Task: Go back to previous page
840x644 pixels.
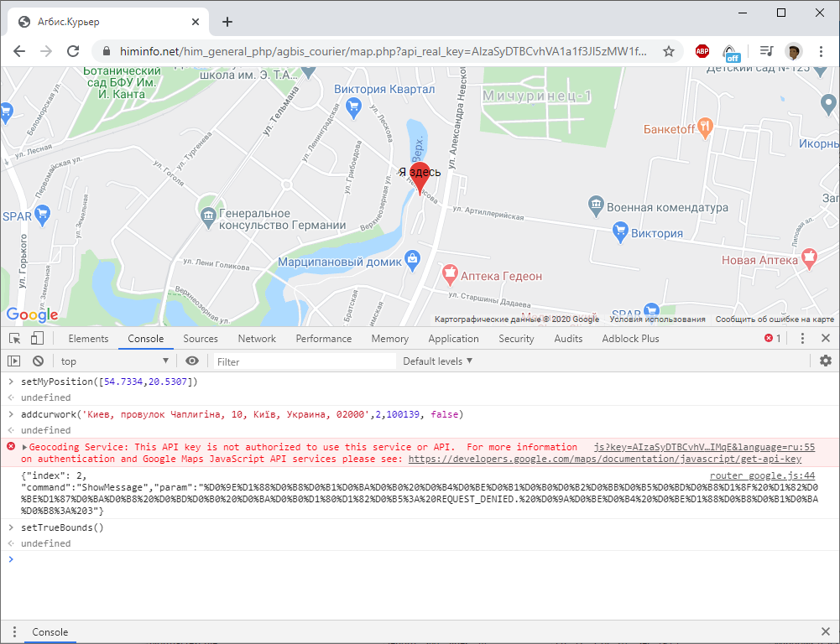Action: [19, 51]
